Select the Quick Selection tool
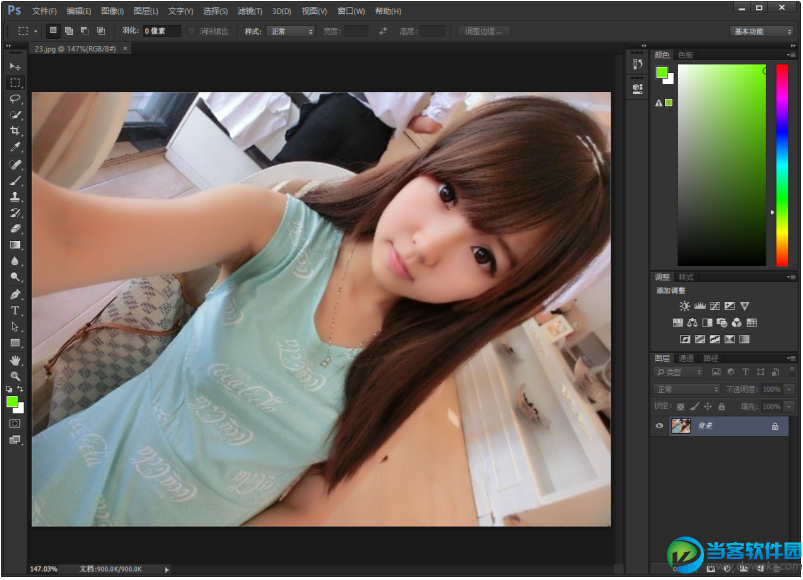The width and height of the screenshot is (803, 580). pyautogui.click(x=15, y=115)
